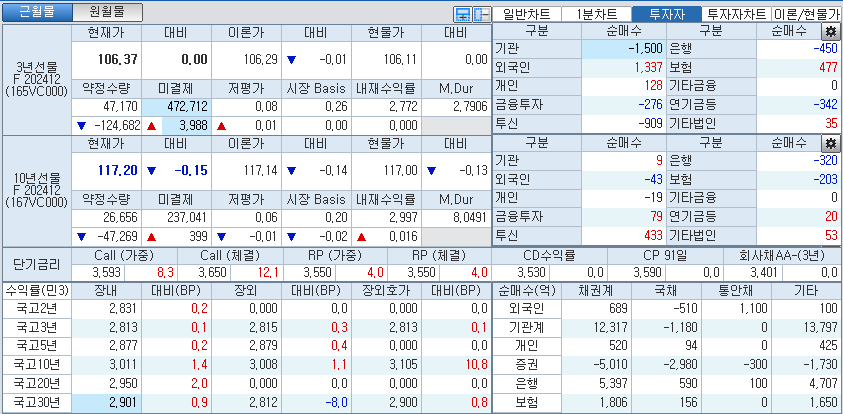Click 보험 net buy 477

(828, 68)
